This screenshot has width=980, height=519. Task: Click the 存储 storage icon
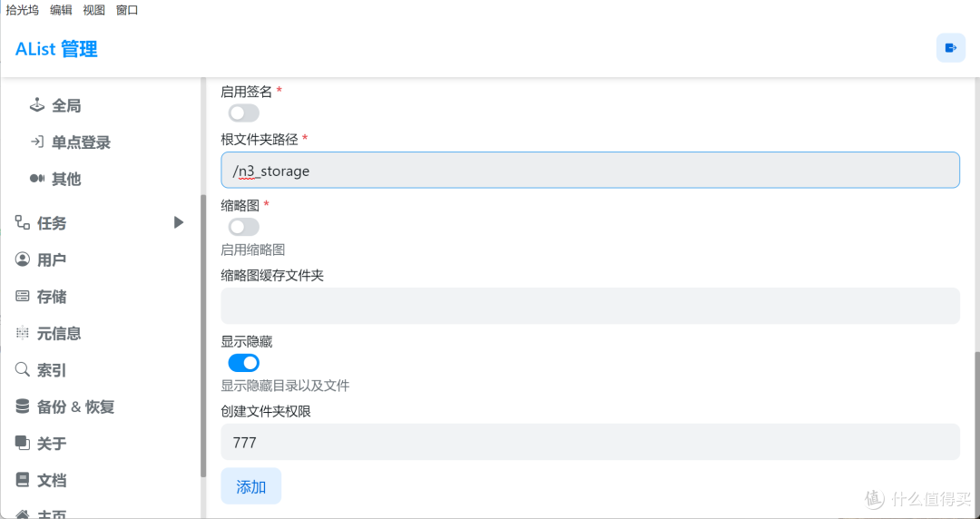(x=23, y=297)
